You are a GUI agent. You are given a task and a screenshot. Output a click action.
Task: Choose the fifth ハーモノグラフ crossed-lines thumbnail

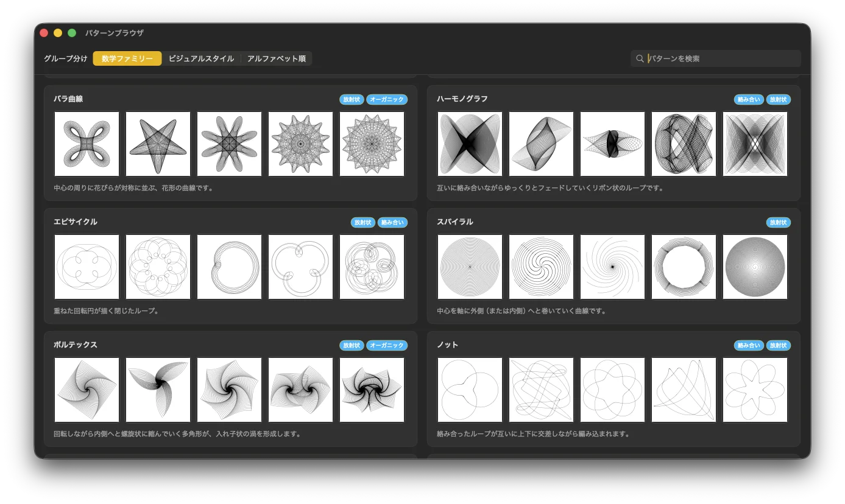(x=755, y=144)
